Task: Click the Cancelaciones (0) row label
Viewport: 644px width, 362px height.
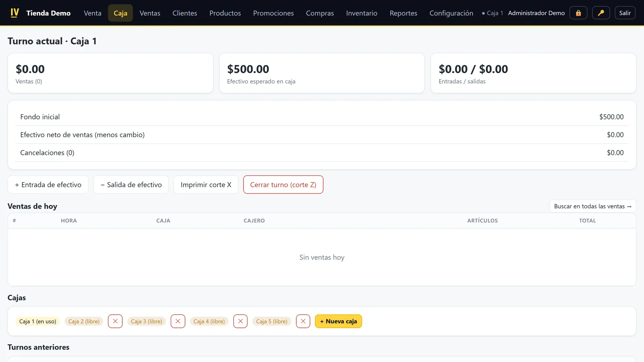Action: tap(47, 152)
